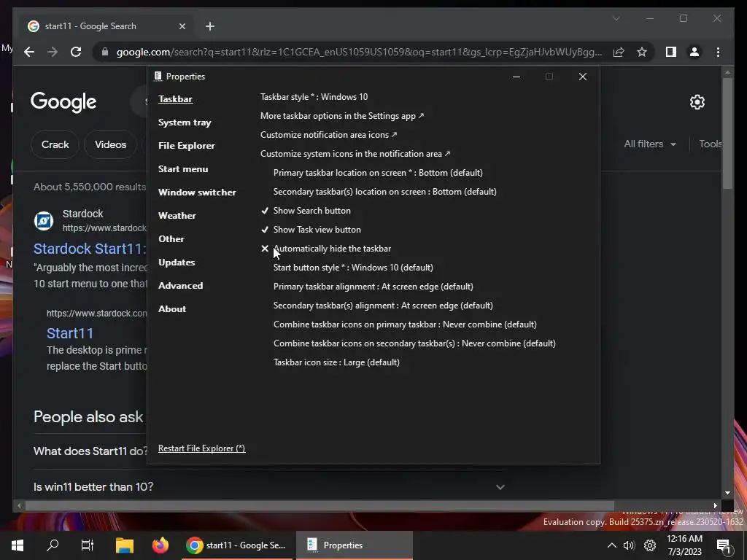Open All filters dropdown on Google
Screen dimensions: 747x560
tap(650, 144)
